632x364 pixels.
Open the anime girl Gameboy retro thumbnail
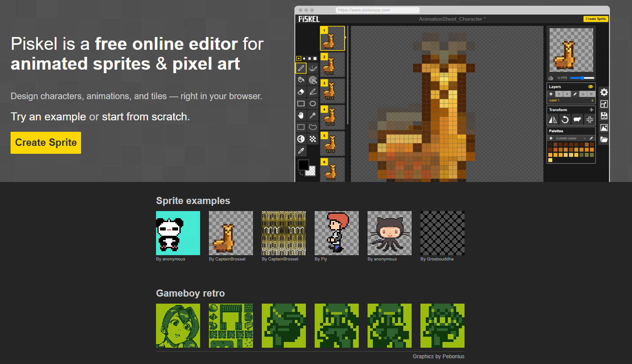[x=178, y=326]
